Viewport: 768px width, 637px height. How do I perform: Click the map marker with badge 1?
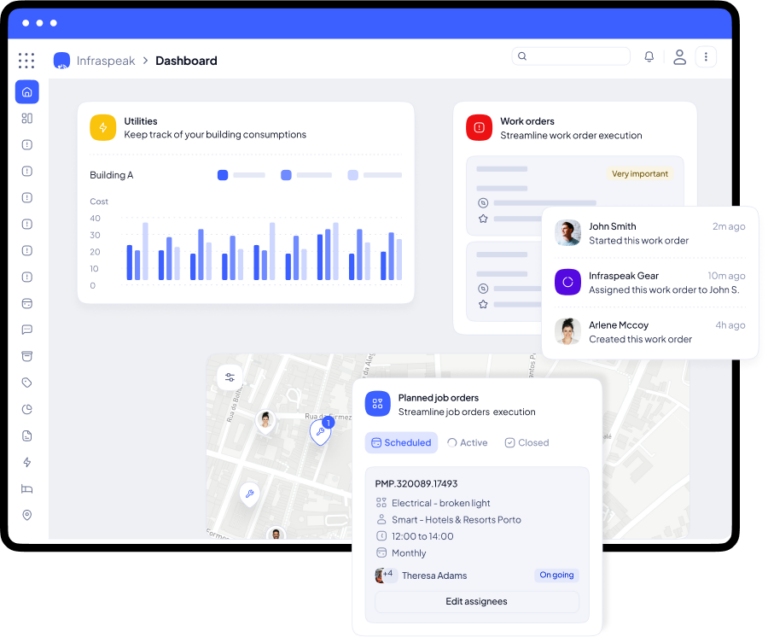click(x=320, y=432)
